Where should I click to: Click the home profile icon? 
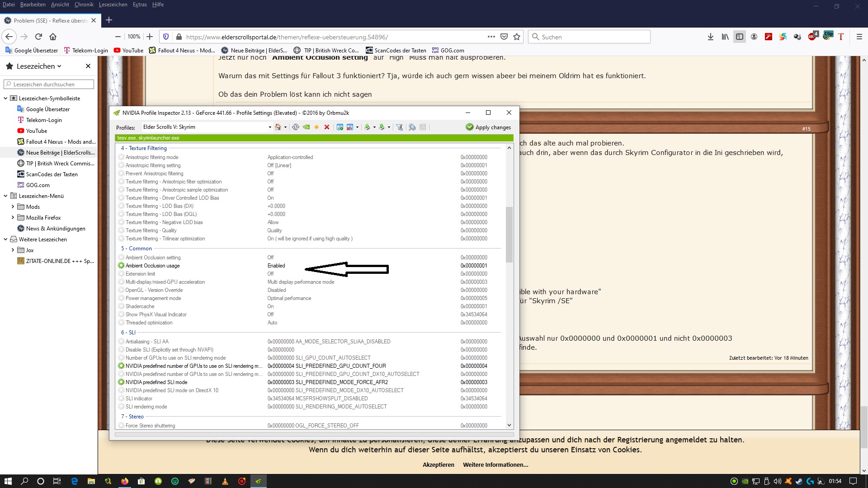278,127
